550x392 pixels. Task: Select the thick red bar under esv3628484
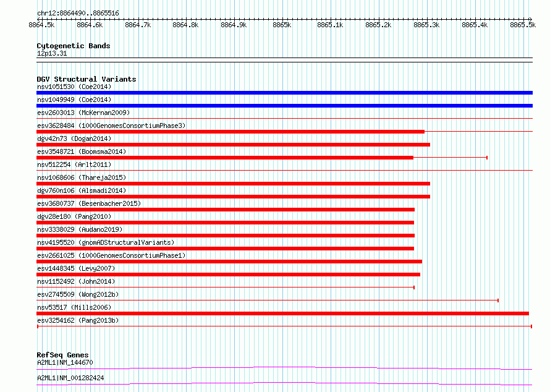point(231,132)
